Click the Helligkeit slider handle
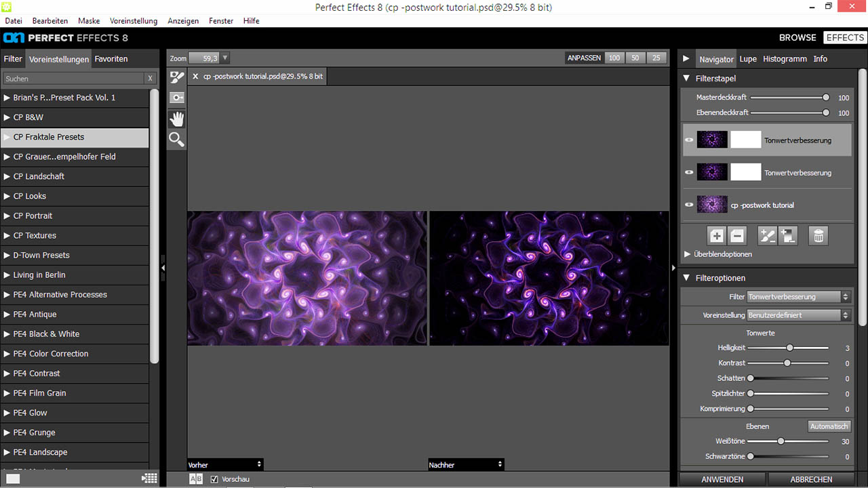This screenshot has width=868, height=488. (789, 348)
